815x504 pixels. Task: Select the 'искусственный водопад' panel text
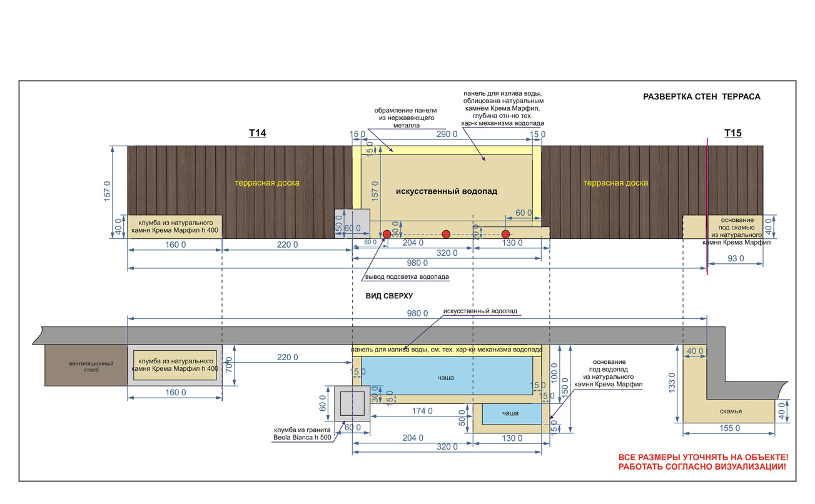click(x=447, y=191)
